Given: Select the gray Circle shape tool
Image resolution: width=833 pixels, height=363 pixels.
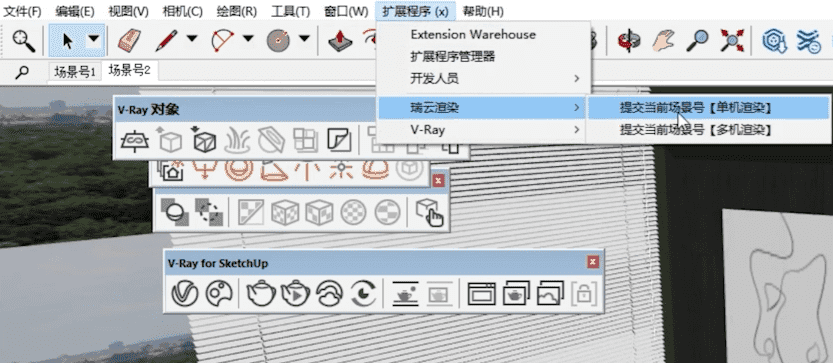Looking at the screenshot, I should tap(278, 40).
